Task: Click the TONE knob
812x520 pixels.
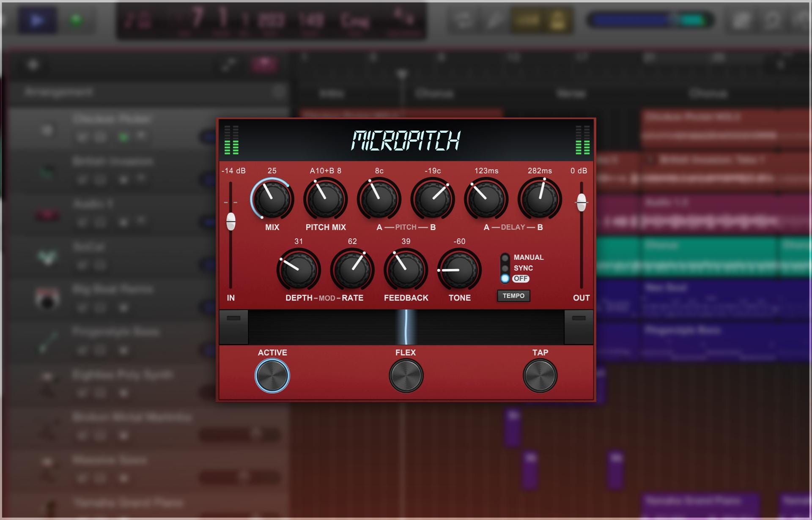Action: point(459,269)
